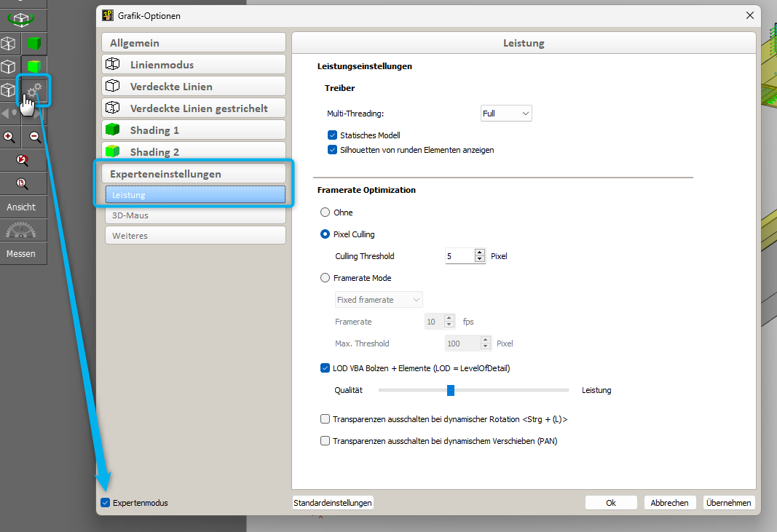
Task: Switch to the Weiteres settings page
Action: pos(194,236)
